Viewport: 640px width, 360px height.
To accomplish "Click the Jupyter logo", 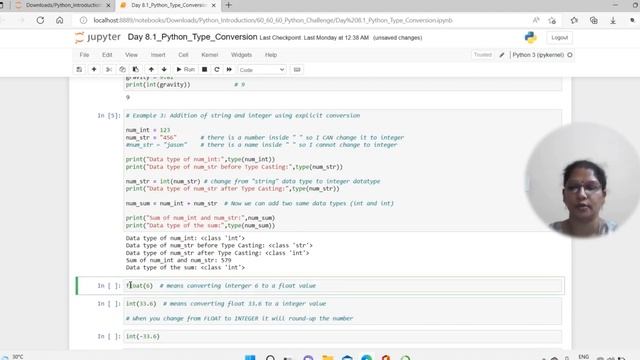I will coord(98,37).
